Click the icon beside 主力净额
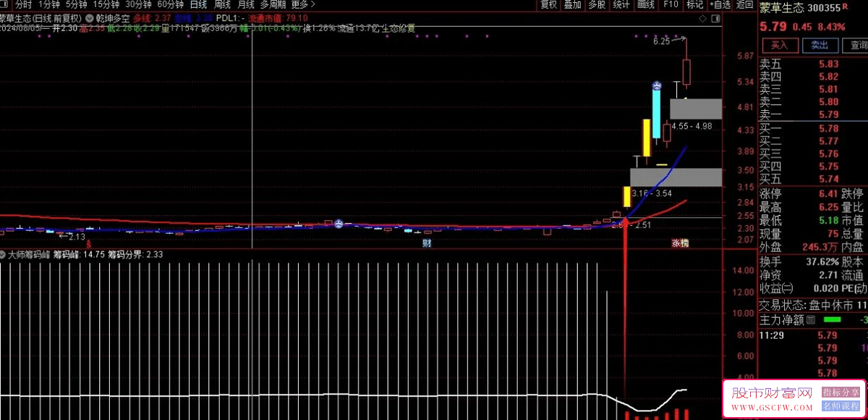Image resolution: width=868 pixels, height=420 pixels. 810,319
